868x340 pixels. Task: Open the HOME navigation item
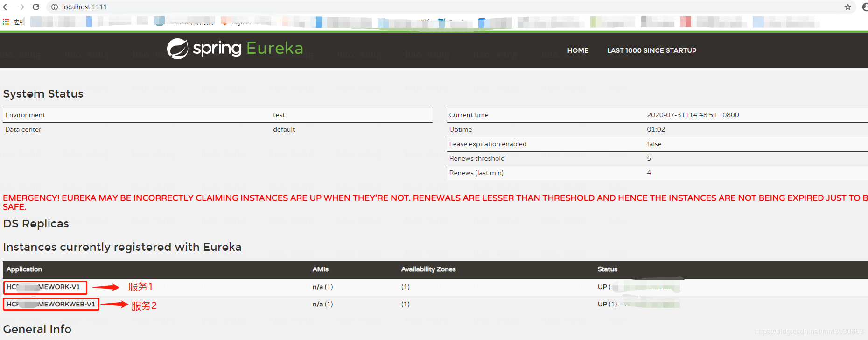tap(578, 50)
